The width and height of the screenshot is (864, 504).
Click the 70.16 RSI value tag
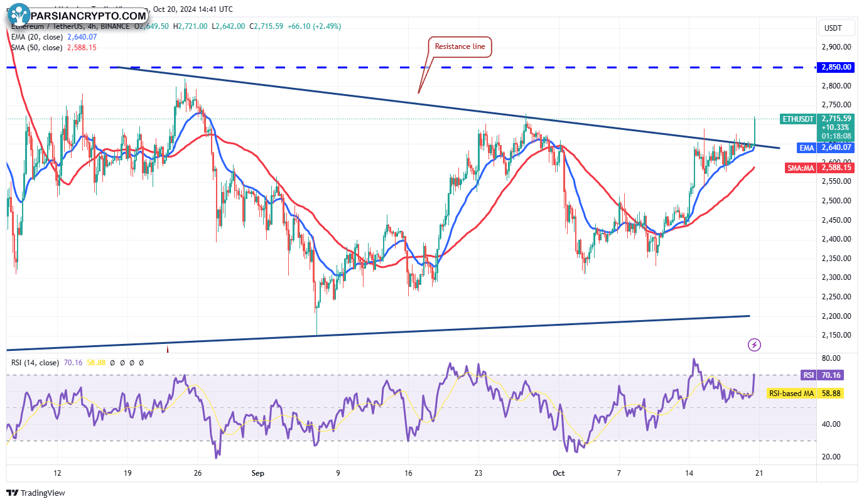tap(831, 375)
